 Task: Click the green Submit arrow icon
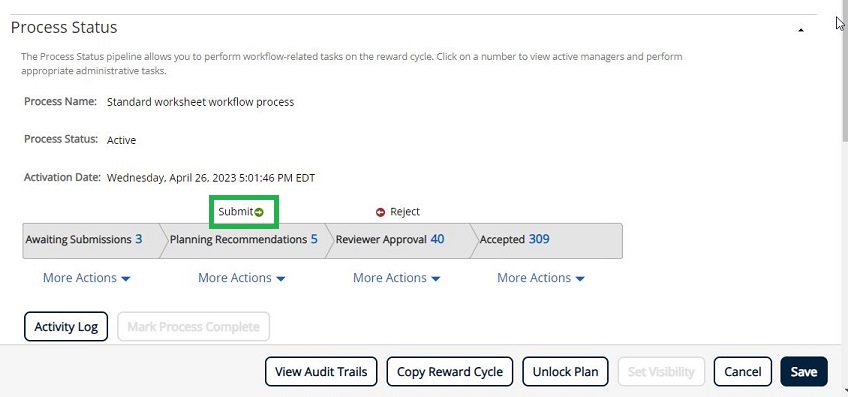(259, 212)
